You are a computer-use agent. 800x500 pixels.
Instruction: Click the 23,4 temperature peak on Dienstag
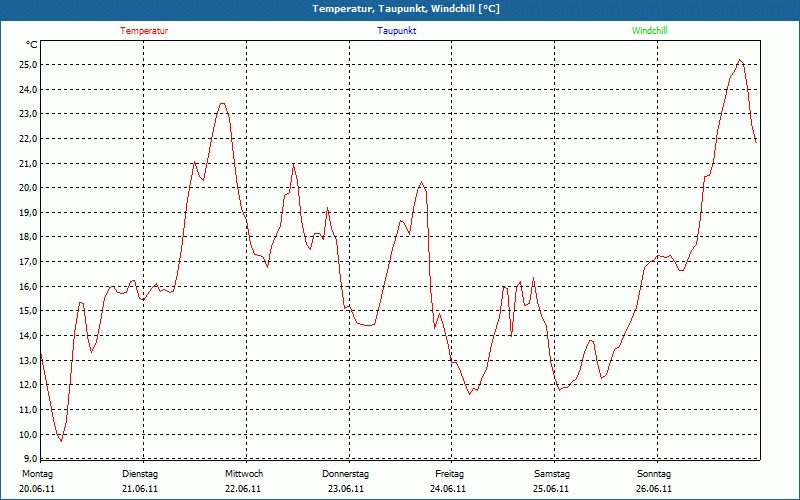click(x=222, y=104)
